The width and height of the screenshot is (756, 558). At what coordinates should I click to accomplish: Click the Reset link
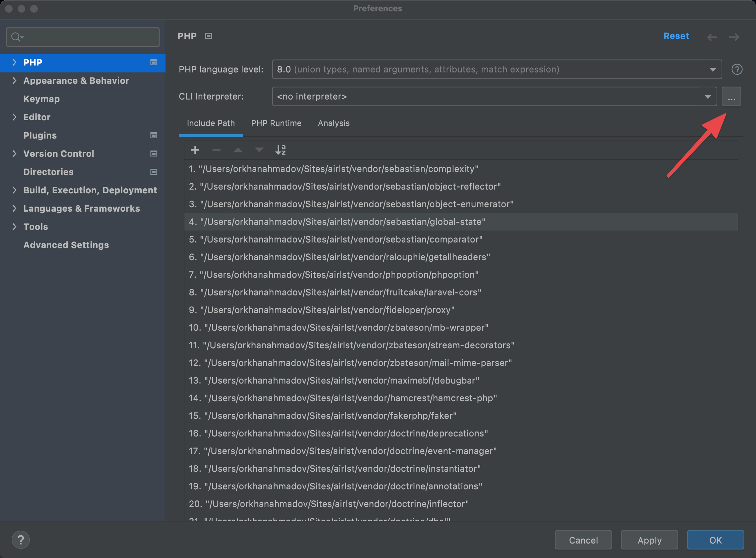pos(676,36)
